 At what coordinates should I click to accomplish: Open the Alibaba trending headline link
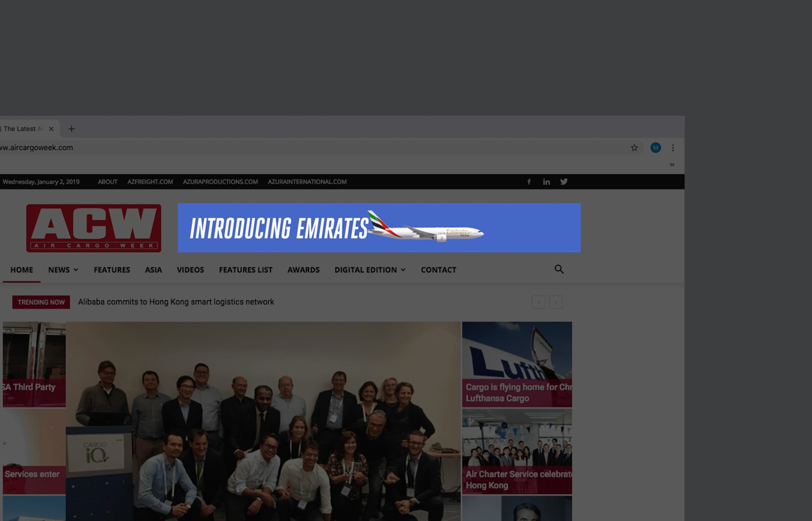176,302
